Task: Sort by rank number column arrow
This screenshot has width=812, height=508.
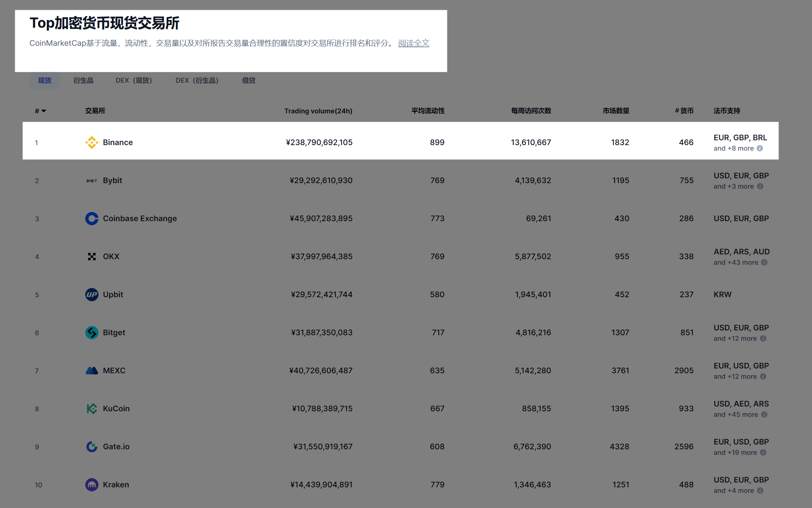Action: [x=44, y=111]
